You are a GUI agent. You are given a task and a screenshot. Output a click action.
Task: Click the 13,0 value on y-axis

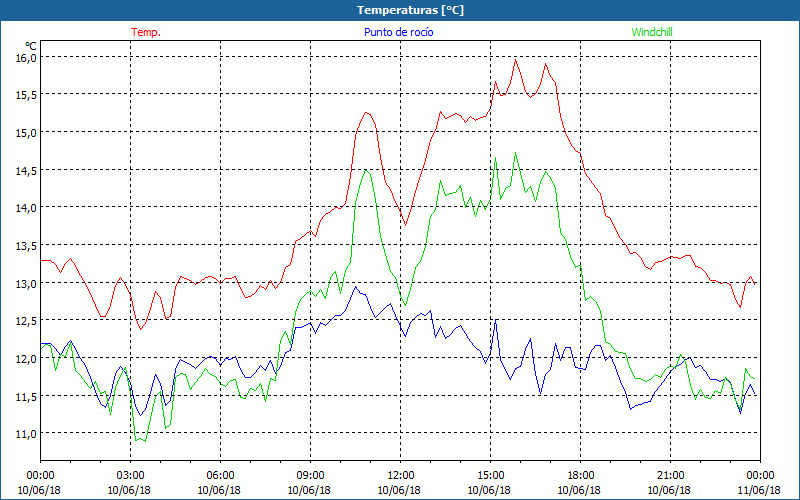click(26, 283)
